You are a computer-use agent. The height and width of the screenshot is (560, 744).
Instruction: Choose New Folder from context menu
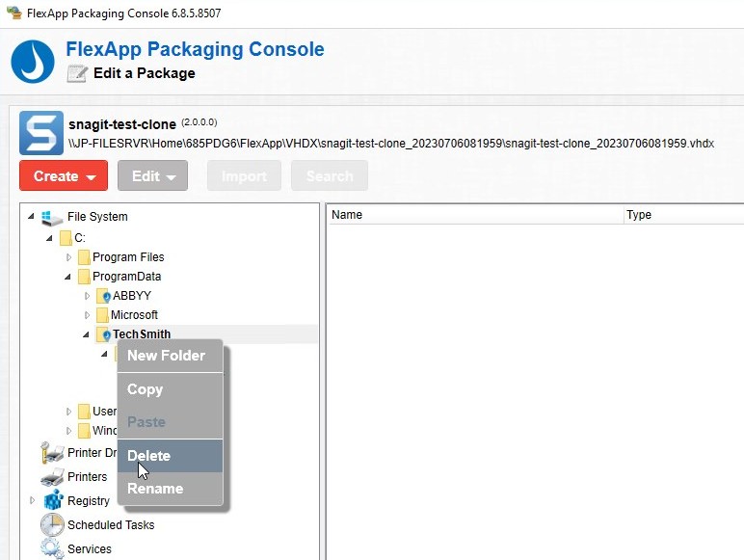[170, 356]
